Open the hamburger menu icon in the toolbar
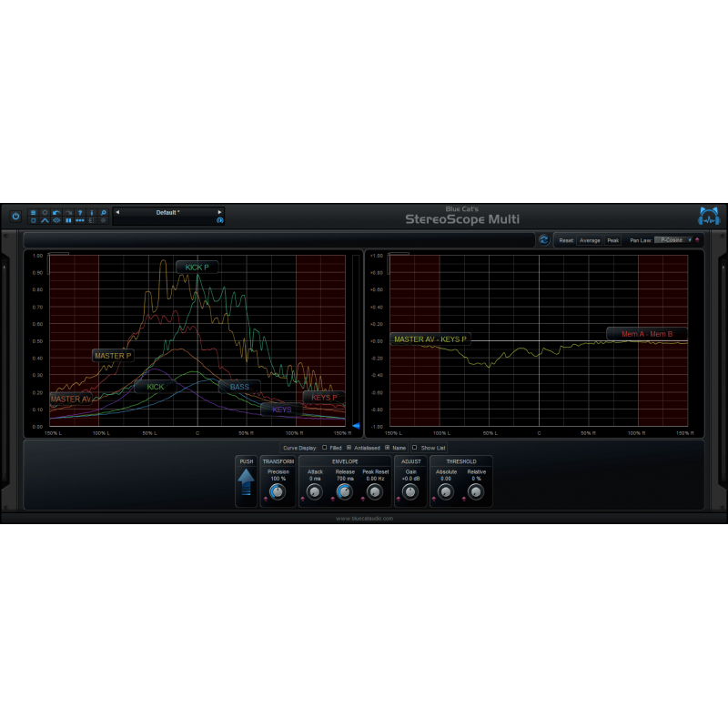 click(x=34, y=211)
